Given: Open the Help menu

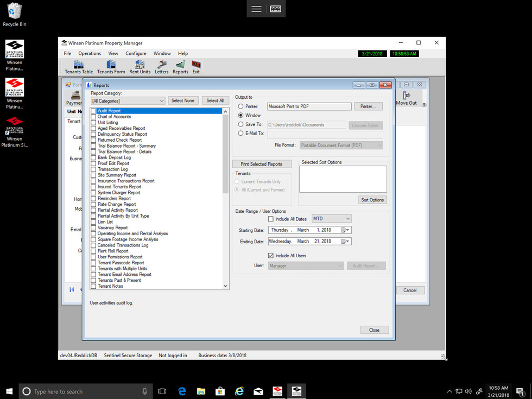Looking at the screenshot, I should [183, 54].
